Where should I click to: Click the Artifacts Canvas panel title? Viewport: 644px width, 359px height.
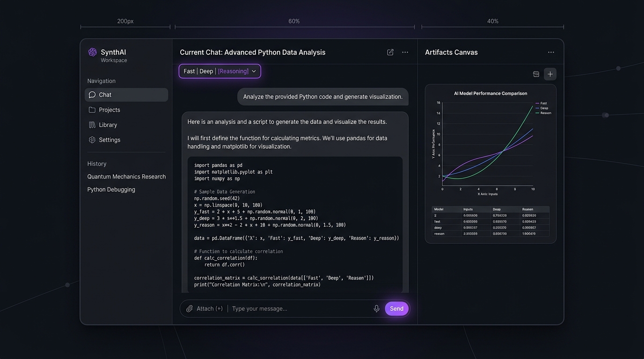coord(451,52)
